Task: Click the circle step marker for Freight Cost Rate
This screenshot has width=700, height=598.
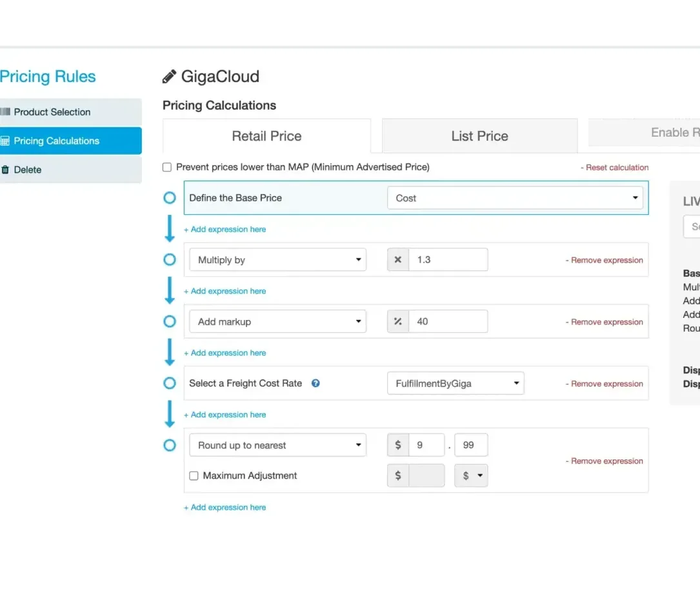Action: 170,383
